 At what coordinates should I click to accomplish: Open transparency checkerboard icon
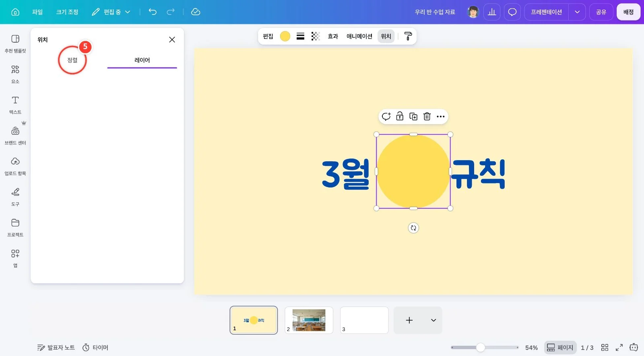[316, 36]
